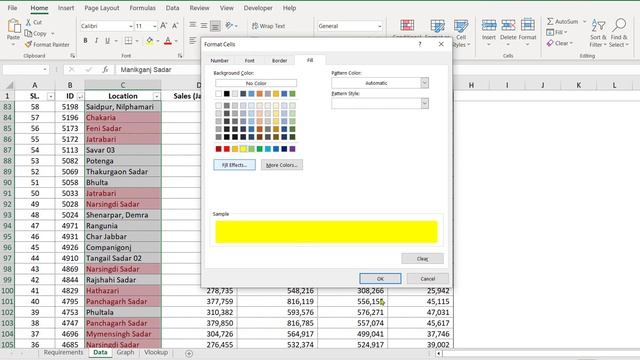
Task: Click the Help question mark in Format Cells dialog
Action: [x=420, y=44]
